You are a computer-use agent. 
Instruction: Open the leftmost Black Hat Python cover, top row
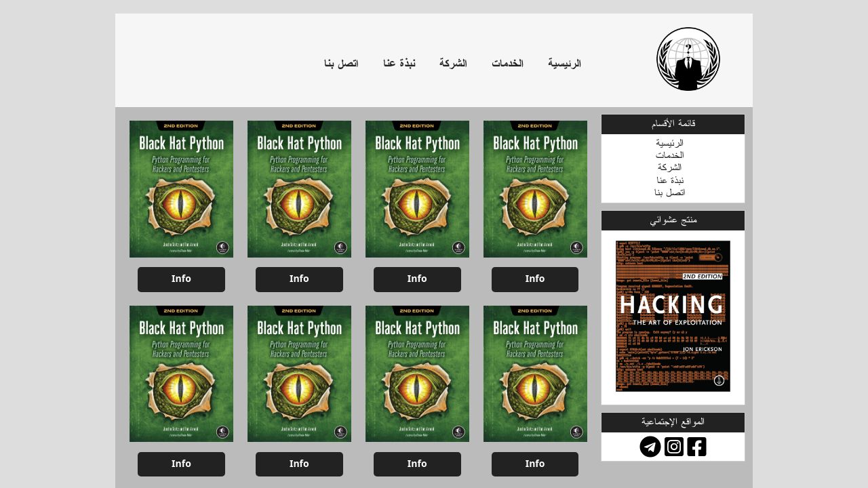pyautogui.click(x=181, y=189)
